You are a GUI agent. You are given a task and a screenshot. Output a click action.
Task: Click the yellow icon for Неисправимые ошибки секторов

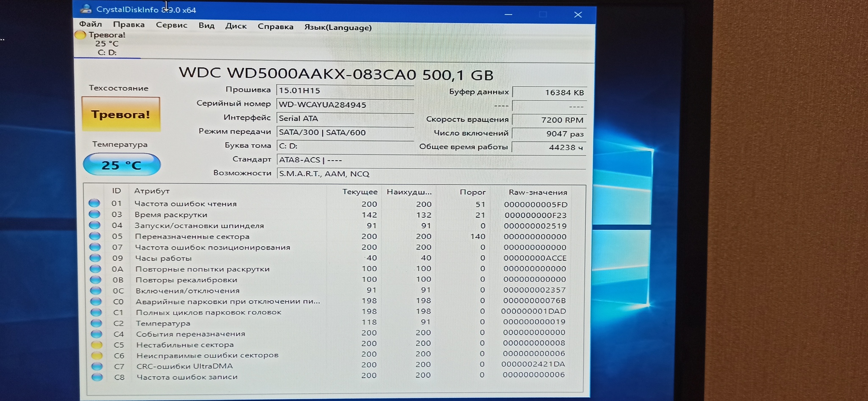97,355
